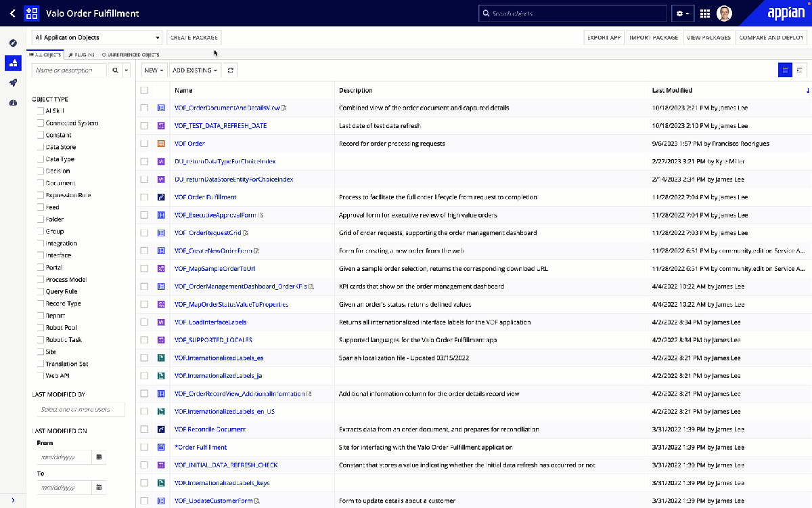812x508 pixels.
Task: Open the gear settings dropdown in header
Action: [x=681, y=14]
